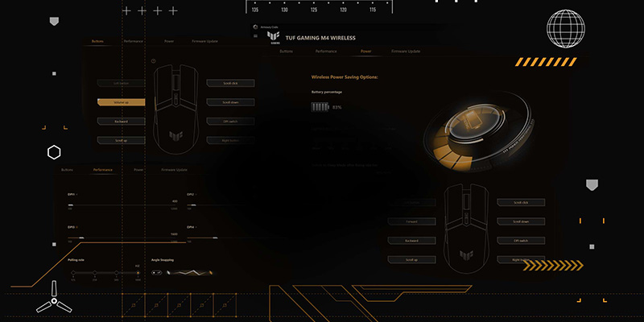This screenshot has height=322, width=644.
Task: Click the mouse diagram in the bottom-right panel
Action: (x=466, y=229)
